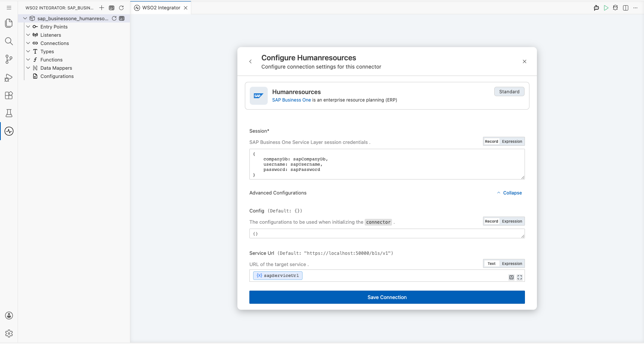Click Save Connection button

[387, 297]
